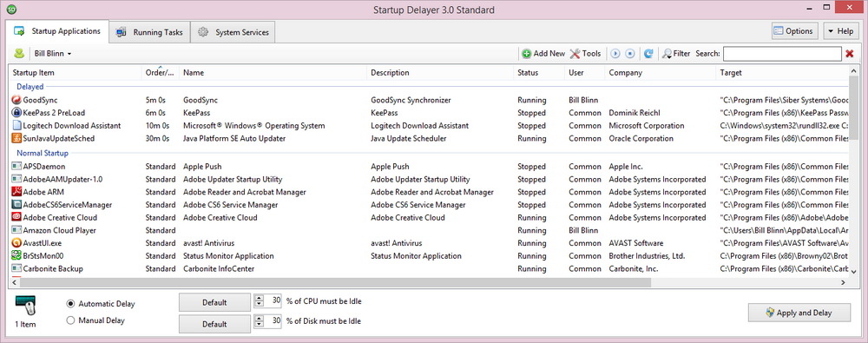Image resolution: width=868 pixels, height=343 pixels.
Task: Select the Automatic Delay radio button
Action: point(70,304)
